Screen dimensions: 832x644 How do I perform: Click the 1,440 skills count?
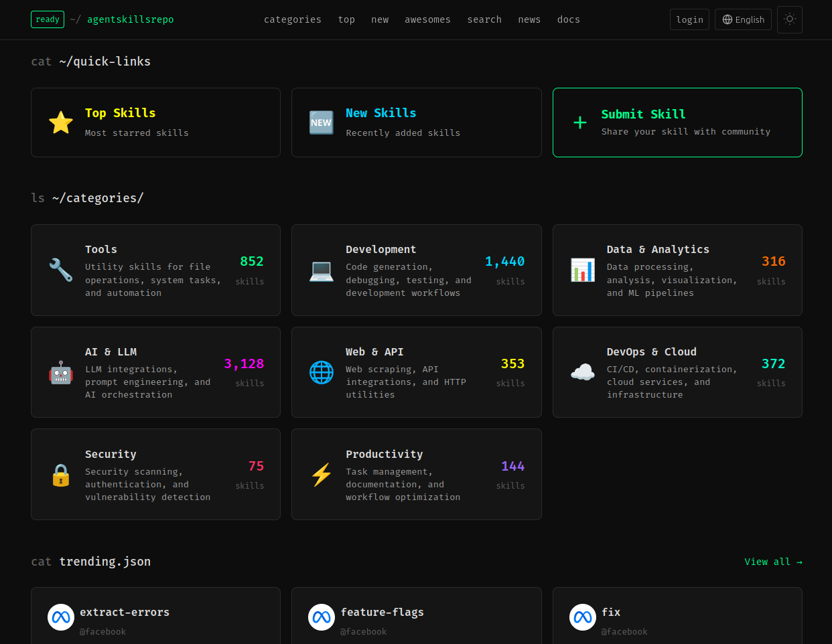pyautogui.click(x=505, y=261)
